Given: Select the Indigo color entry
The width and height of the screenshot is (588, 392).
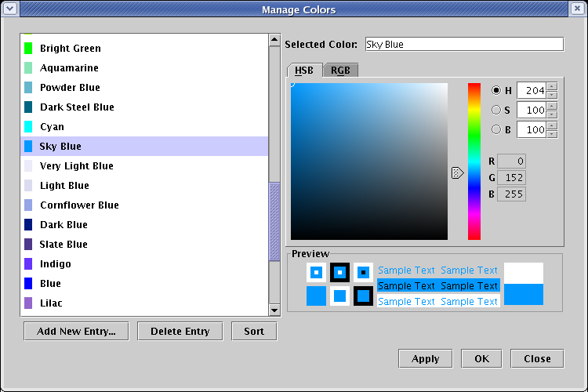Looking at the screenshot, I should coord(56,264).
